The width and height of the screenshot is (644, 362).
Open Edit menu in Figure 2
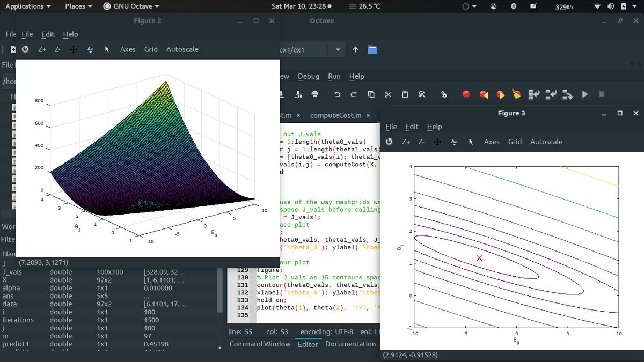coord(48,34)
